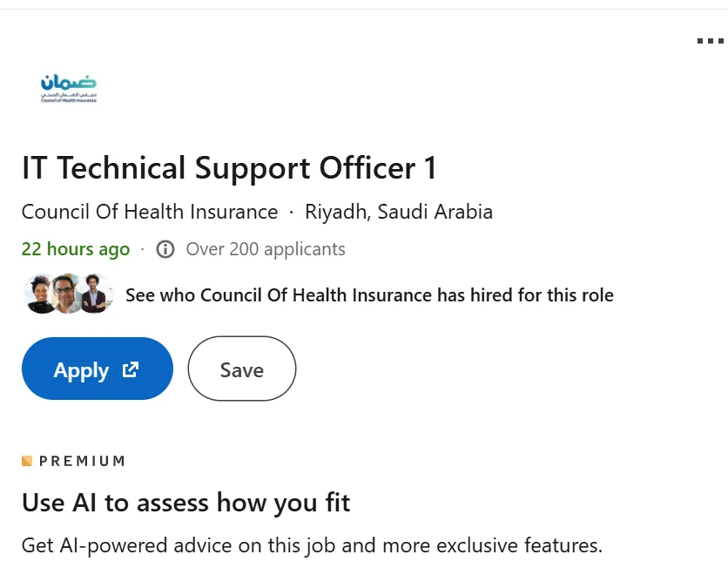See who Council Of Health Insurance has hired
Screen dimensions: 728x575
click(x=369, y=295)
